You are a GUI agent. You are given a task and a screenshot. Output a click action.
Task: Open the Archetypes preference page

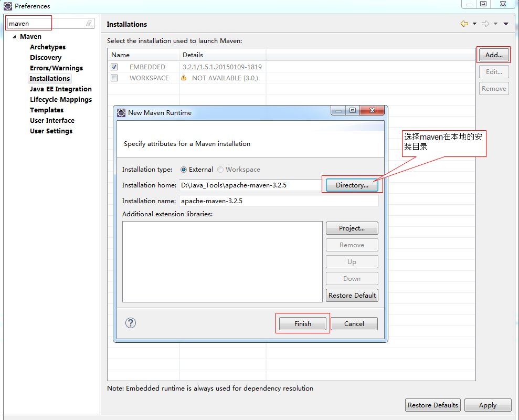[x=48, y=47]
